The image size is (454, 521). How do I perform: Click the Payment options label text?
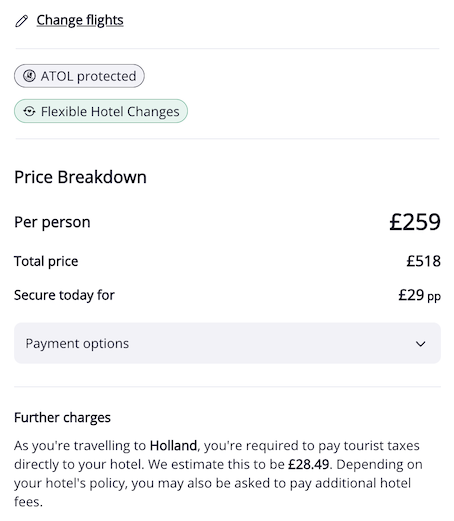[77, 344]
